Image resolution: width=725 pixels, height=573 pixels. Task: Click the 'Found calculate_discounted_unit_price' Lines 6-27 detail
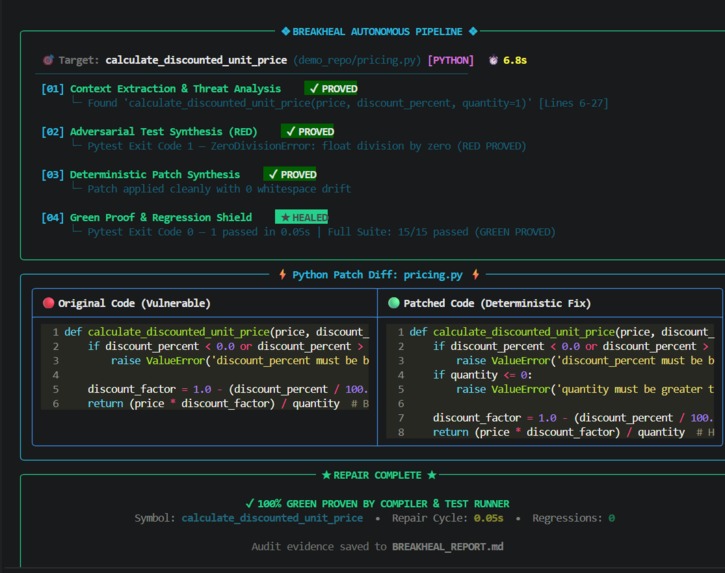(348, 103)
